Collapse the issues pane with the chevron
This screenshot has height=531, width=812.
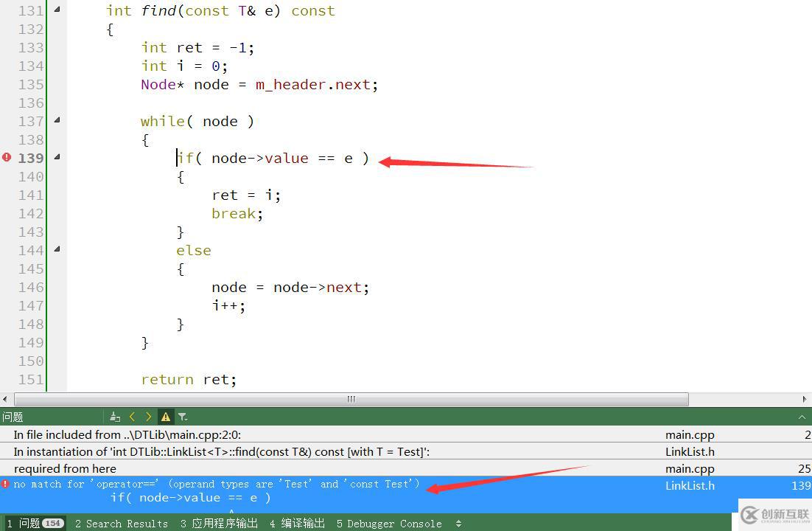tap(802, 417)
